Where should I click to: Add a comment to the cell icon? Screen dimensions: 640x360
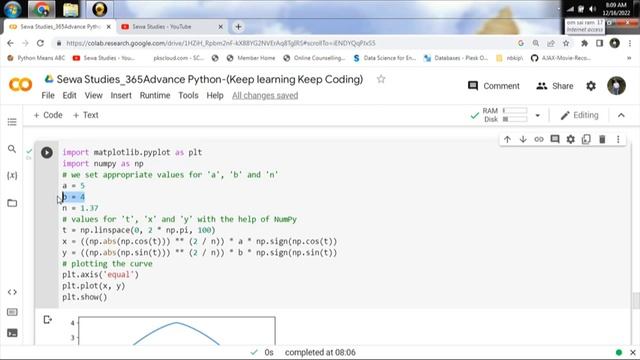point(555,139)
